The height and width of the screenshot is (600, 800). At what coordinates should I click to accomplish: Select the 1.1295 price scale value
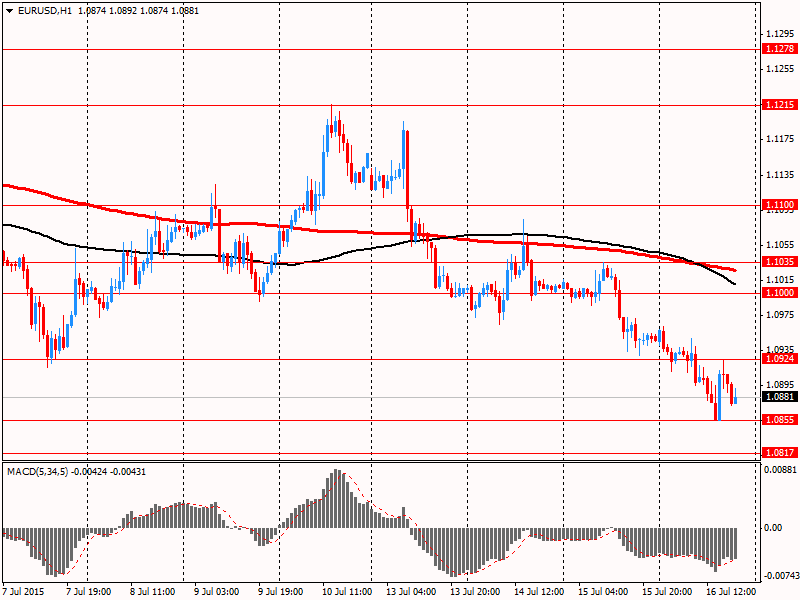tap(781, 34)
